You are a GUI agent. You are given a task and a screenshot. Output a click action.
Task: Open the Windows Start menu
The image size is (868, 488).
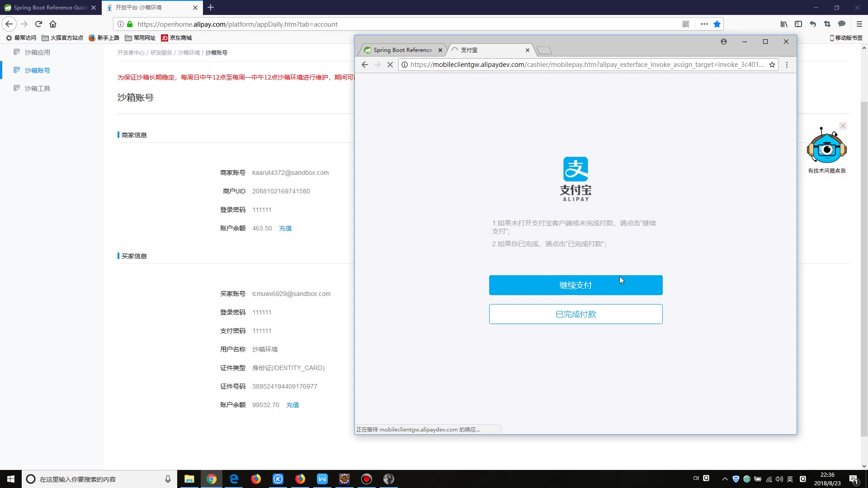click(11, 479)
